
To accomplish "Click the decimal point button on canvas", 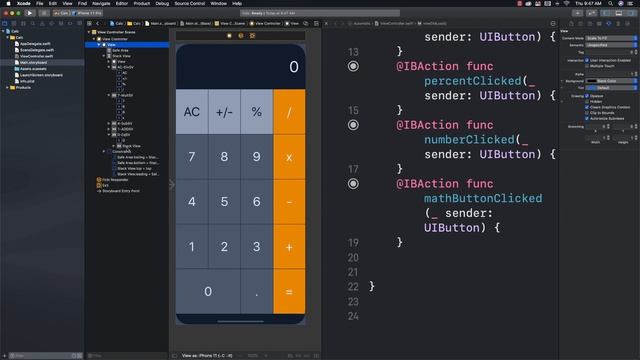I will (x=256, y=291).
